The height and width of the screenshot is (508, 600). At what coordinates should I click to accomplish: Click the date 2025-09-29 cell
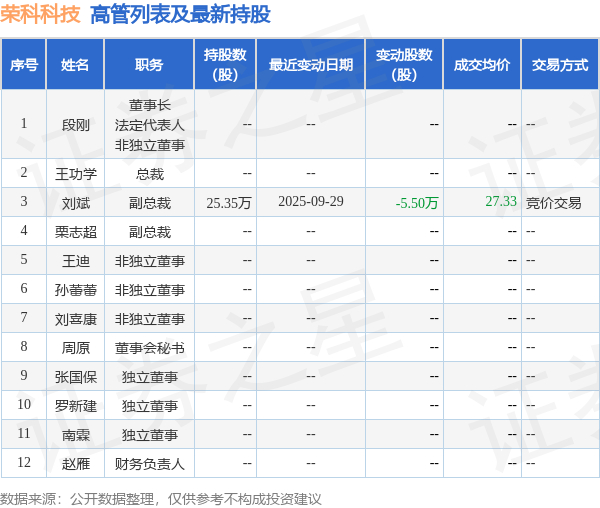(311, 201)
